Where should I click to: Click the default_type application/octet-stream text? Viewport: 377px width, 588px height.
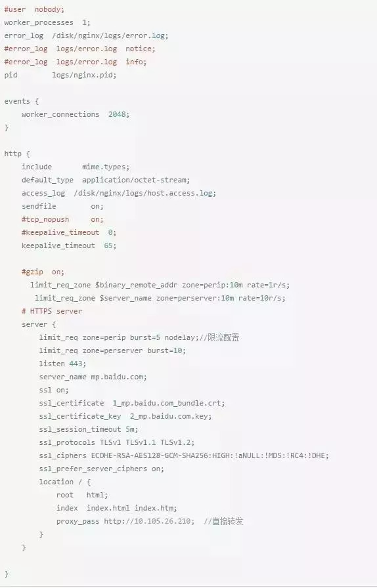[106, 180]
